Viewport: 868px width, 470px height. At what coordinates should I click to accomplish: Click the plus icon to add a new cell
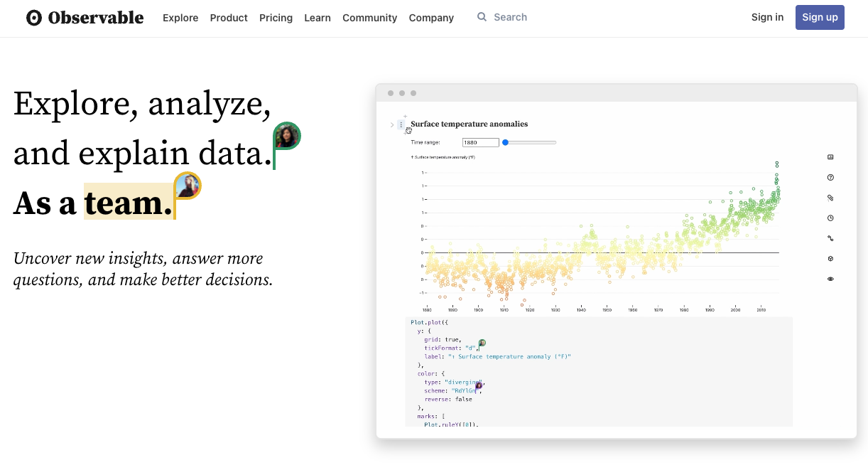click(x=404, y=116)
